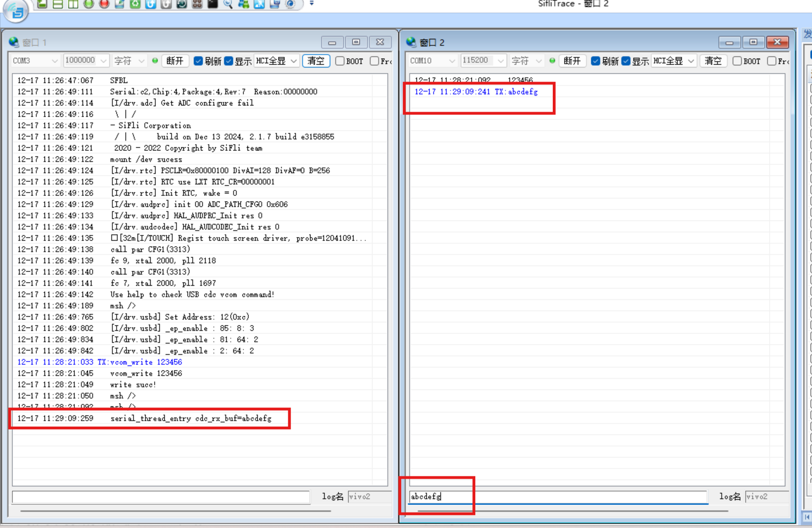Click the red circle toolbar icon

(x=104, y=4)
